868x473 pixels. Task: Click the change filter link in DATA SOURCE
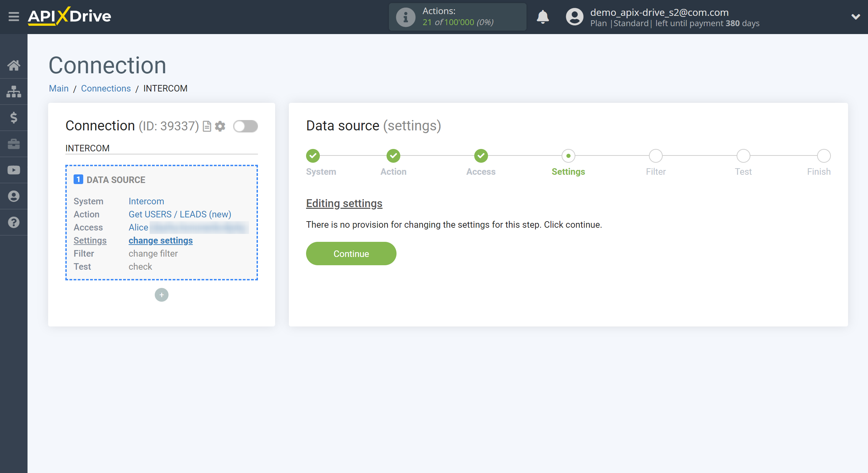point(153,253)
